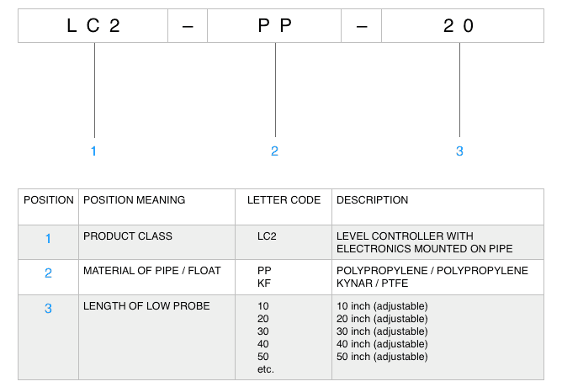Click the PP segment in part number
Image resolution: width=562 pixels, height=392 pixels.
coord(274,26)
